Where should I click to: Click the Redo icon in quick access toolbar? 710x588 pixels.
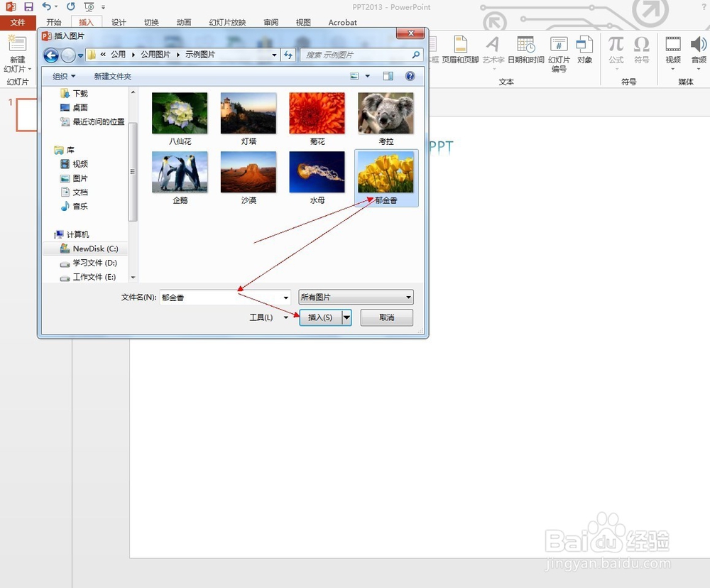[x=70, y=6]
